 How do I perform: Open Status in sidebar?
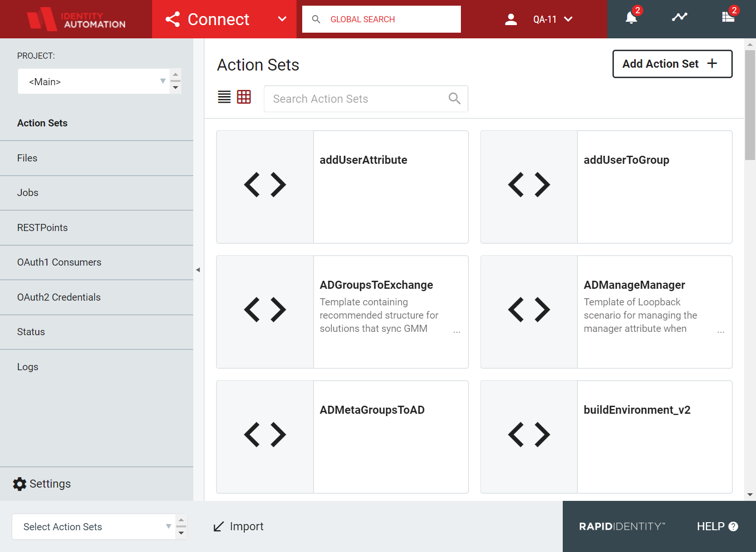pos(97,332)
